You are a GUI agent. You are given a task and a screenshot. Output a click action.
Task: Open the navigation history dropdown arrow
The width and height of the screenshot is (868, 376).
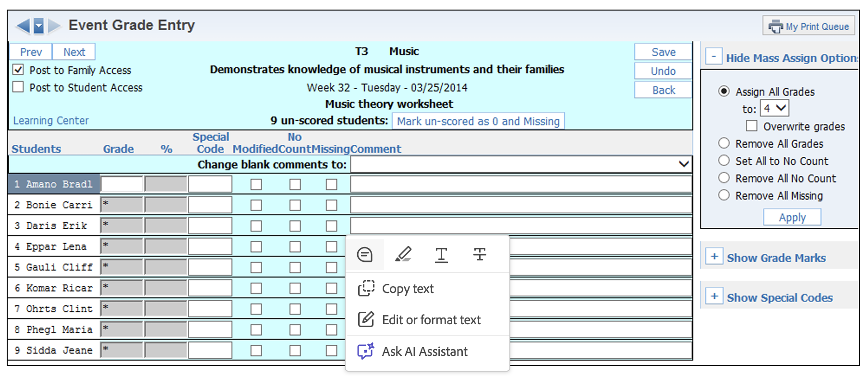coord(39,25)
